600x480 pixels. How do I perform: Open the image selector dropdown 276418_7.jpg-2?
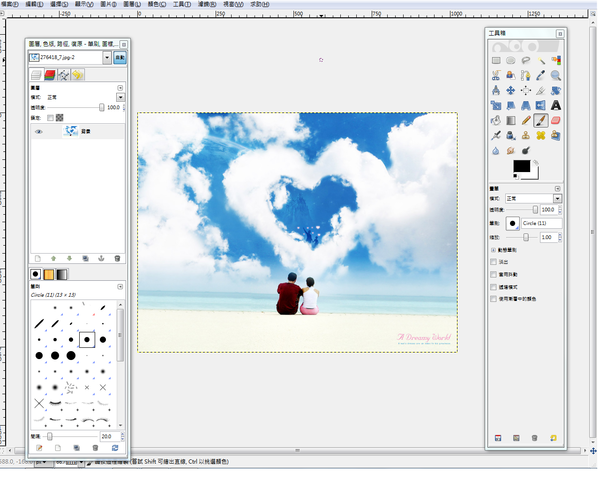[x=107, y=58]
